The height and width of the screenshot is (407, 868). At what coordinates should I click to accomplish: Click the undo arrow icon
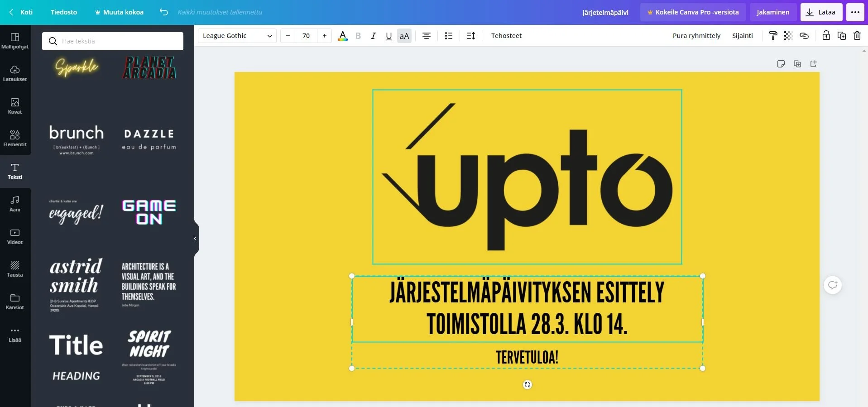[x=164, y=12]
